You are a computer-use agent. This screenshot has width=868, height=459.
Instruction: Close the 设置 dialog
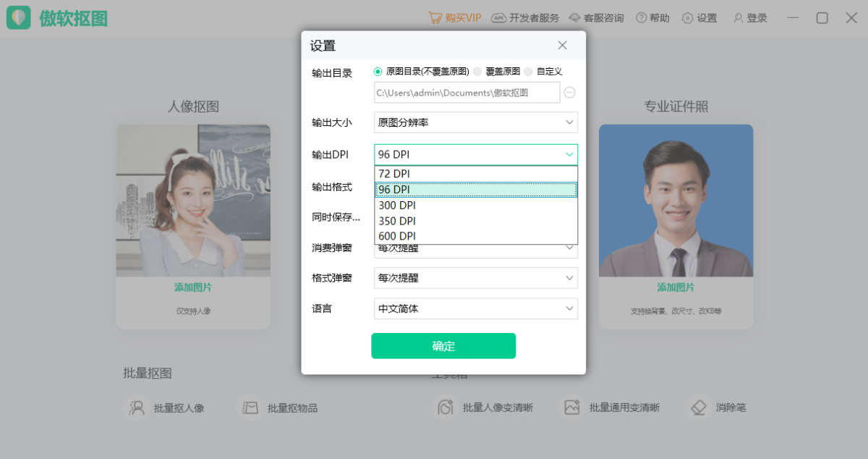(x=562, y=46)
